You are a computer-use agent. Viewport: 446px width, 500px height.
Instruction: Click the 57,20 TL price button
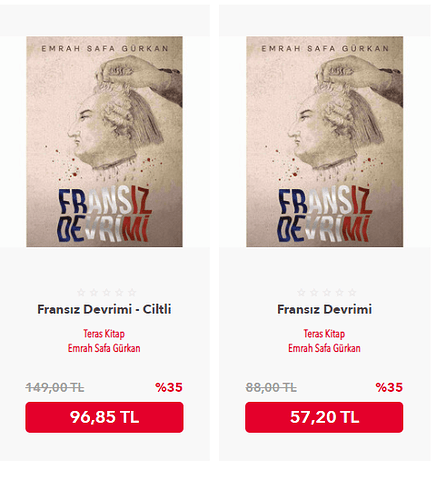(324, 417)
